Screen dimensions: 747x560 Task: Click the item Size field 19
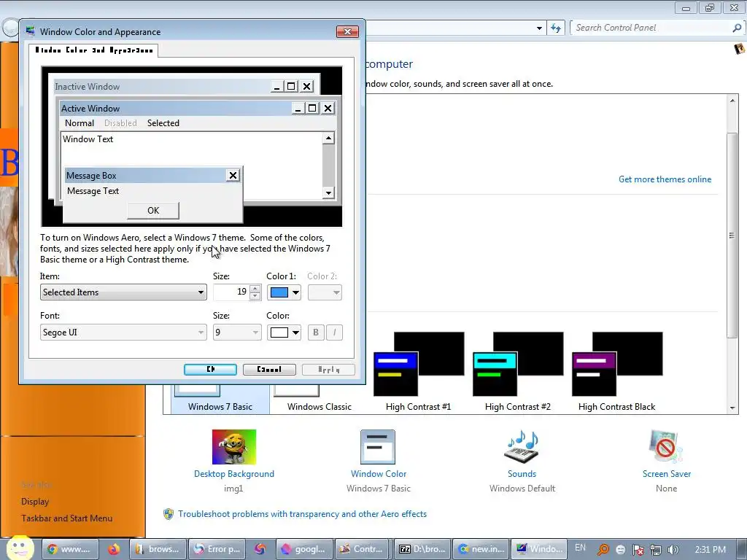(231, 292)
